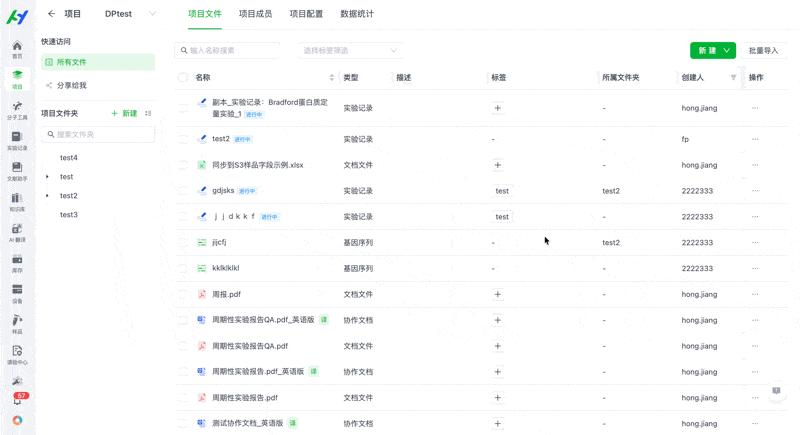Click 新建 next to 项目文件夹
Image resolution: width=800 pixels, height=435 pixels.
coord(124,113)
